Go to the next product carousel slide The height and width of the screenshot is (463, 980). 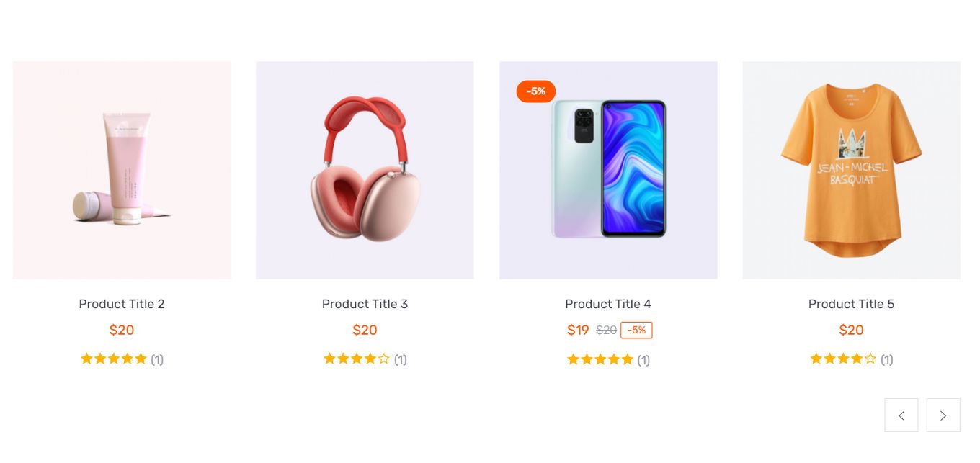[943, 415]
